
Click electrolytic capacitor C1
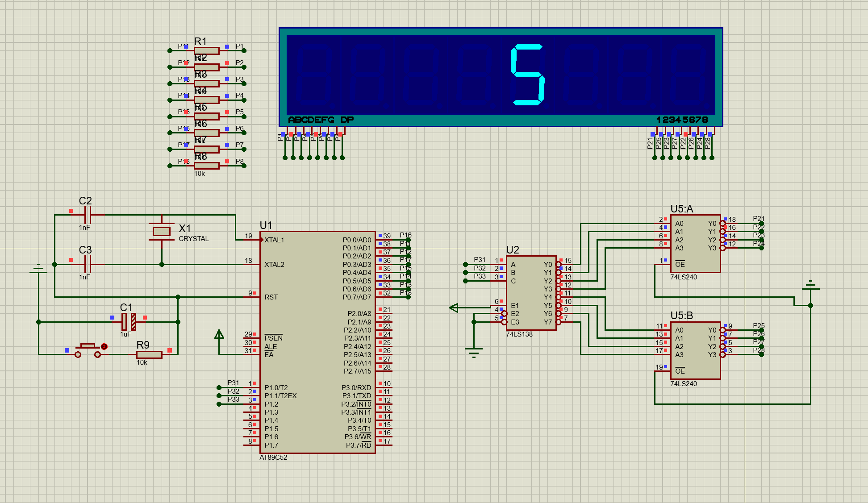pos(129,322)
